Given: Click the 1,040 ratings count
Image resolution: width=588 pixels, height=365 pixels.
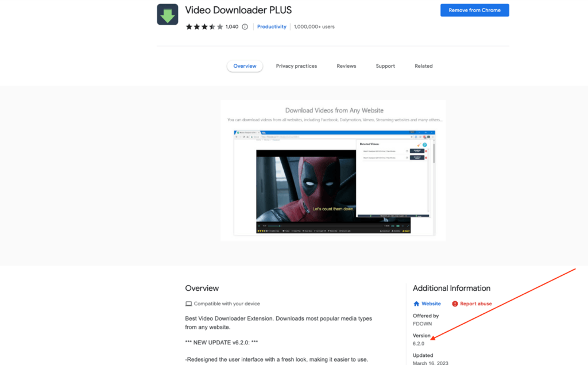Looking at the screenshot, I should (232, 26).
